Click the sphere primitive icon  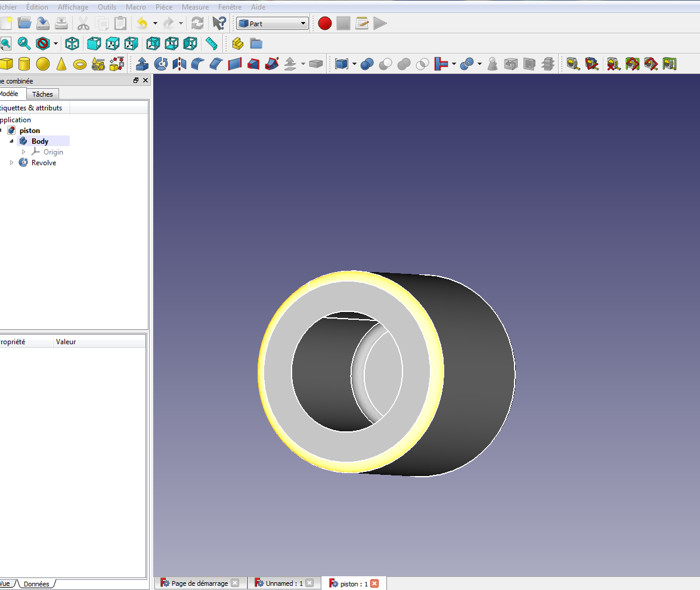click(x=43, y=64)
